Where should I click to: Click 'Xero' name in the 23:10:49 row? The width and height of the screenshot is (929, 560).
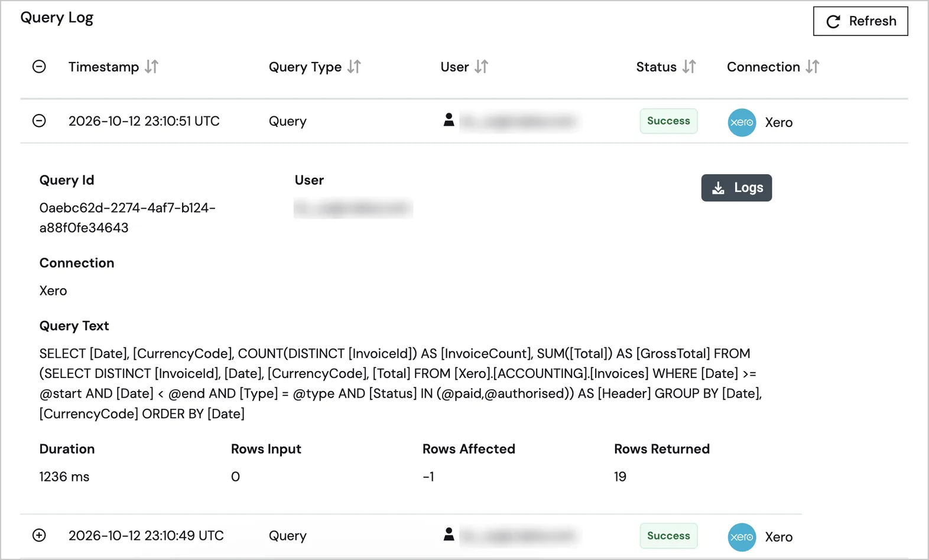tap(779, 537)
